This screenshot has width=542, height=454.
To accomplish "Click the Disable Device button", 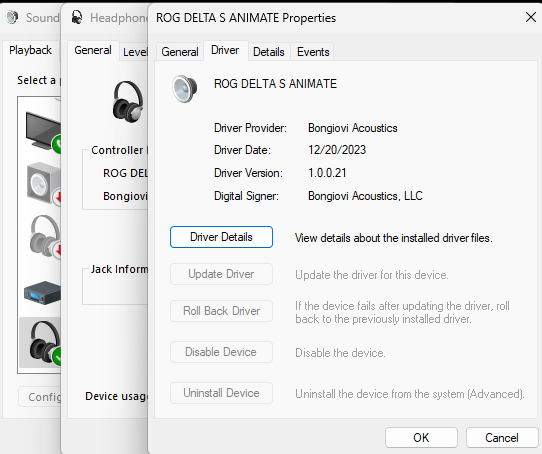I will (221, 352).
